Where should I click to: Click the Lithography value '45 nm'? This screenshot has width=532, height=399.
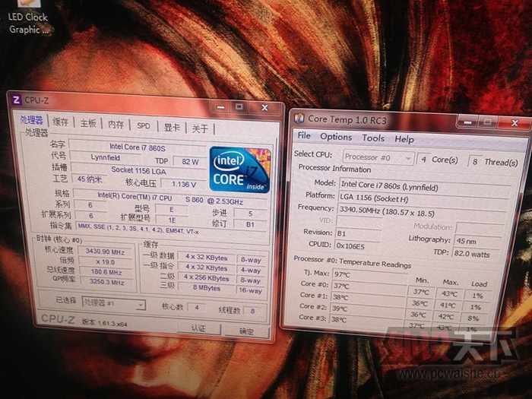[x=477, y=241]
